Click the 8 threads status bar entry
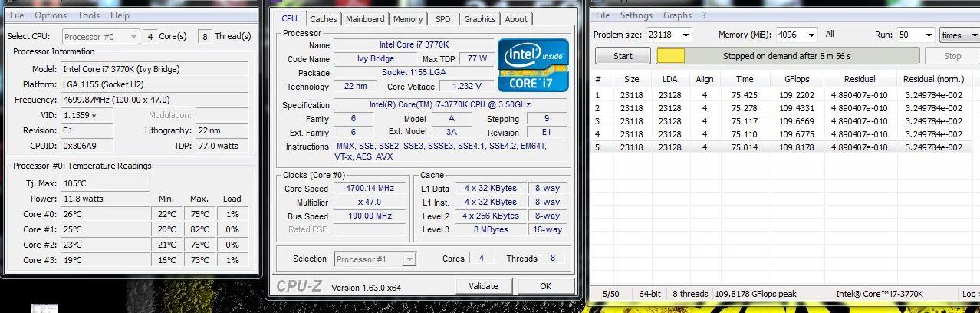 690,294
